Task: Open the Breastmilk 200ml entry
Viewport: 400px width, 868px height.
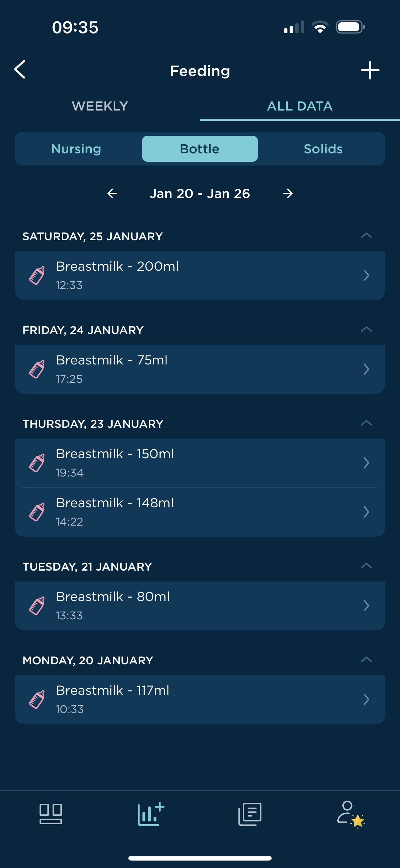Action: pyautogui.click(x=200, y=275)
